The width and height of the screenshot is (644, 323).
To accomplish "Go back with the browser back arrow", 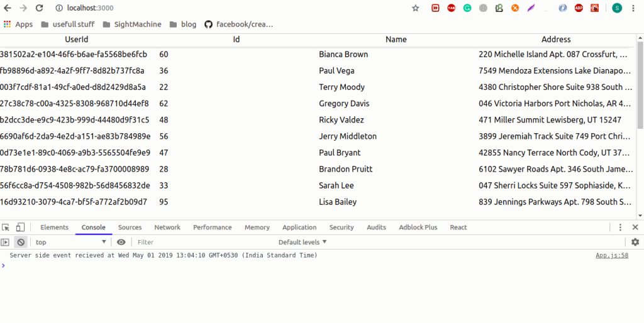I will click(8, 8).
